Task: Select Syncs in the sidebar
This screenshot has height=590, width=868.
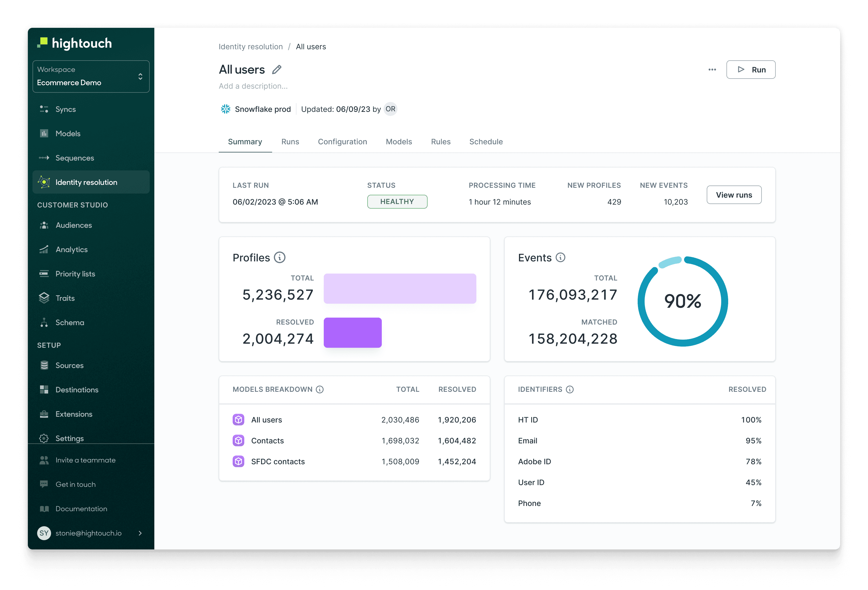Action: [x=66, y=109]
